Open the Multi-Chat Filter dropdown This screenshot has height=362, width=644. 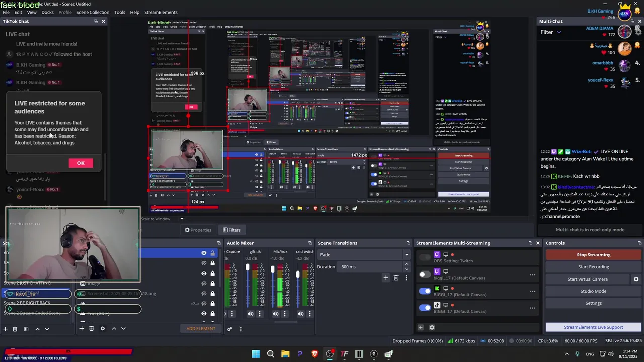coord(551,32)
